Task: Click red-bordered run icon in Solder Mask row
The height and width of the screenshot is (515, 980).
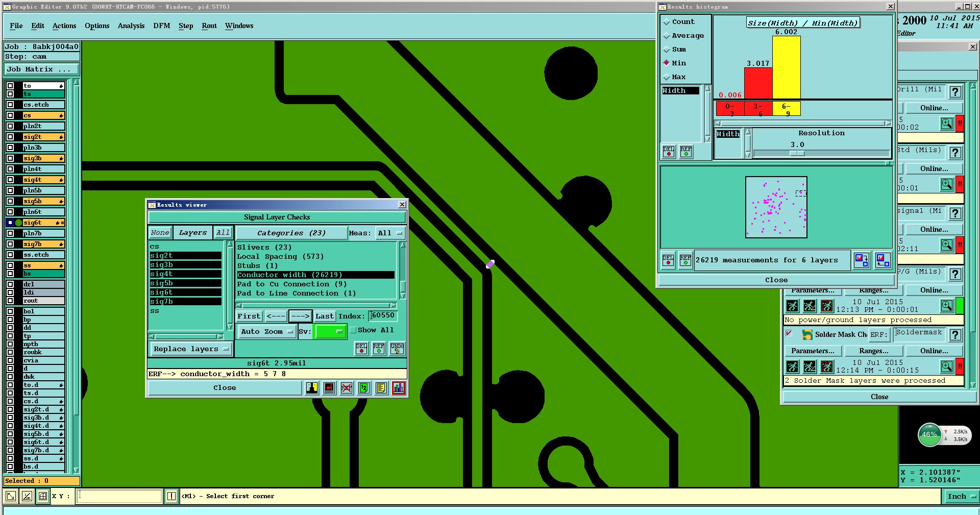Action: click(x=827, y=366)
